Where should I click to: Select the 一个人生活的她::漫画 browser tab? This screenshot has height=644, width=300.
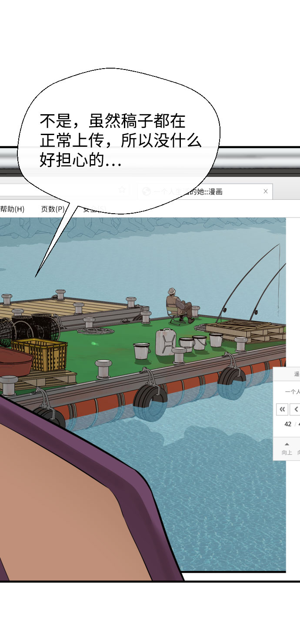[205, 192]
